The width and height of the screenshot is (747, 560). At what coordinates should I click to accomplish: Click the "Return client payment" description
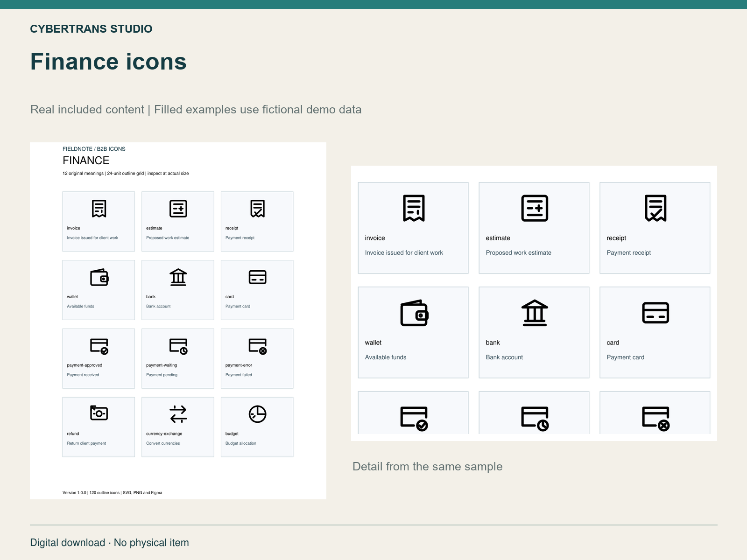[86, 443]
